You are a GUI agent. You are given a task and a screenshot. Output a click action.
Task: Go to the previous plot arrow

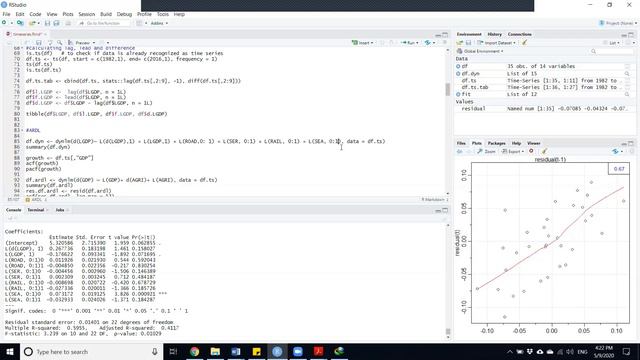click(460, 151)
